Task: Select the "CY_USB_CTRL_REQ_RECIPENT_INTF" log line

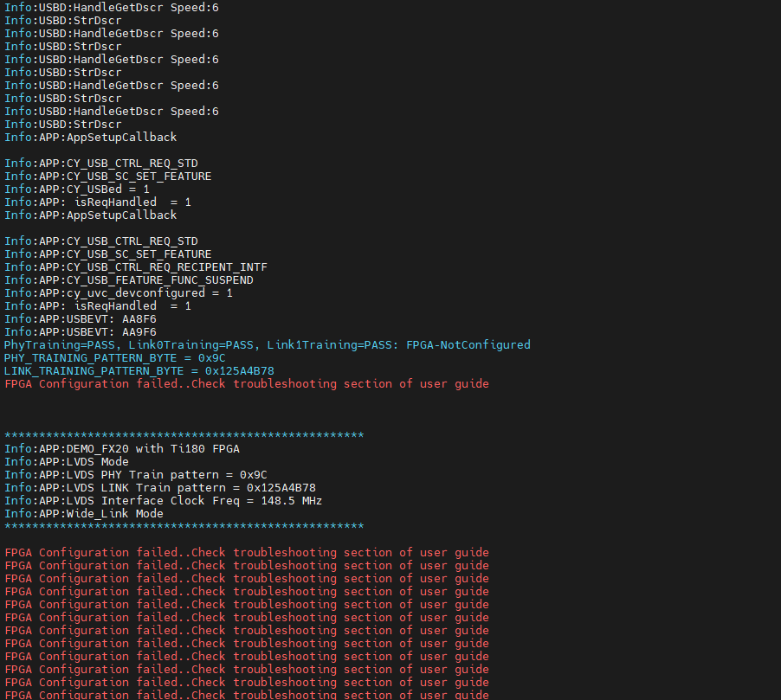Action: point(136,267)
